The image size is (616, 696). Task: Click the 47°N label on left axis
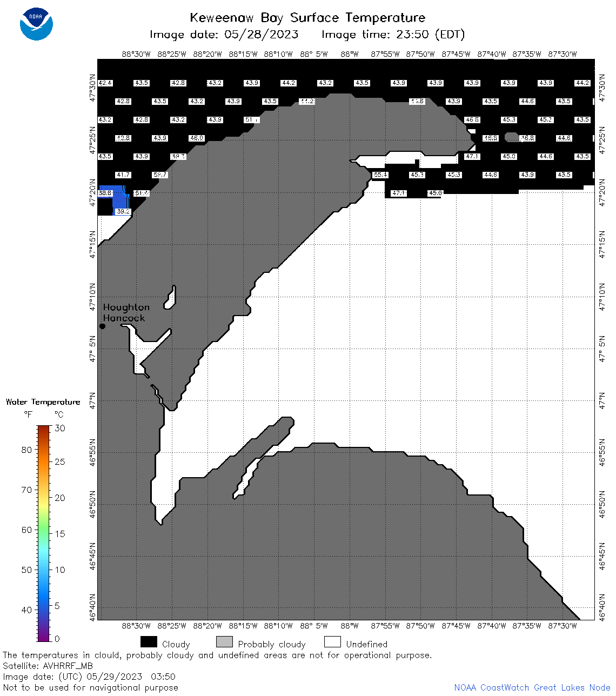click(93, 400)
